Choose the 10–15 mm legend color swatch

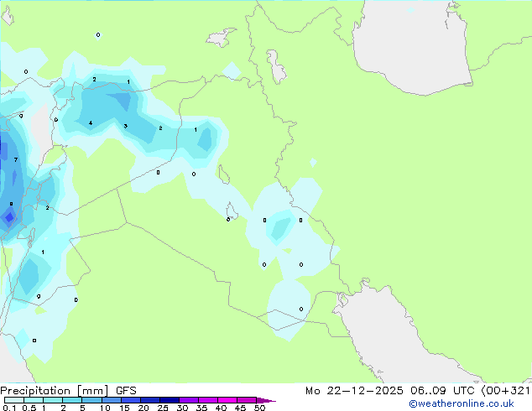[x=111, y=400]
